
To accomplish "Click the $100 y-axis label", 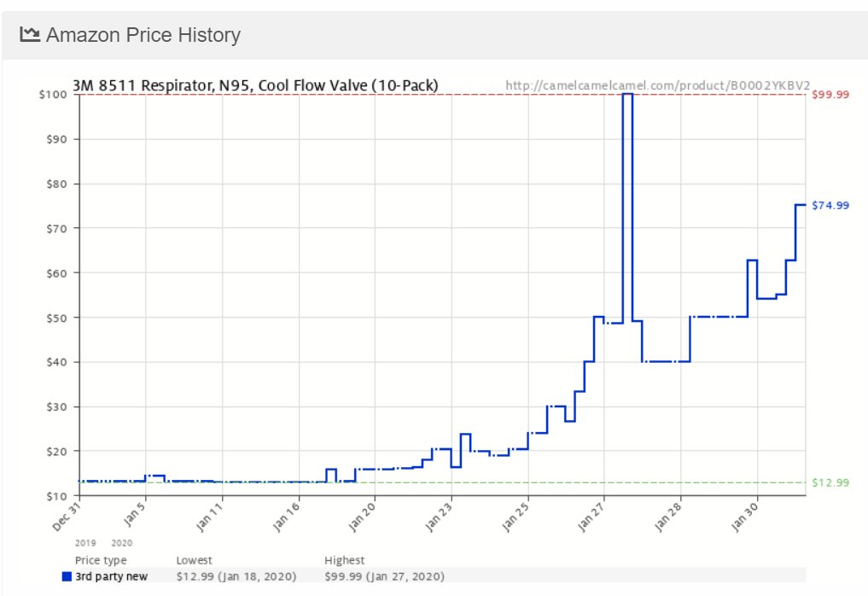I will [53, 95].
